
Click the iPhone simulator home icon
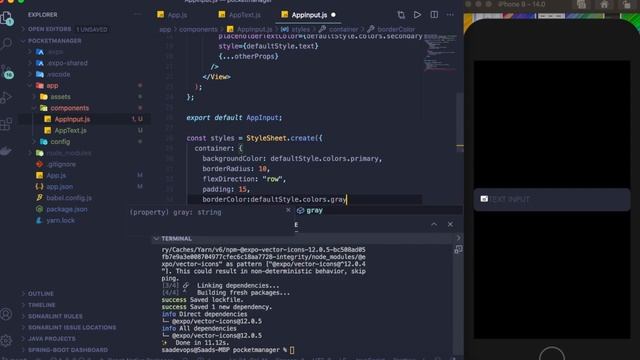pyautogui.click(x=604, y=4)
